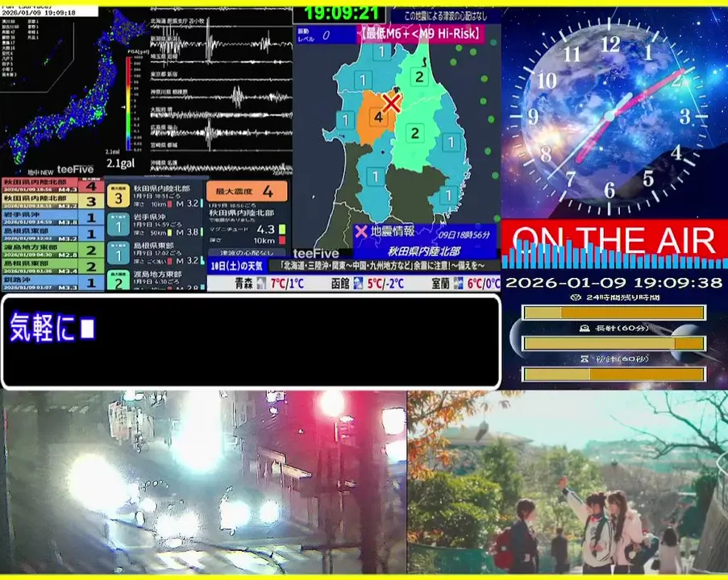Click the PGA color scale bar
Screen dimensions: 728x580
[129, 103]
